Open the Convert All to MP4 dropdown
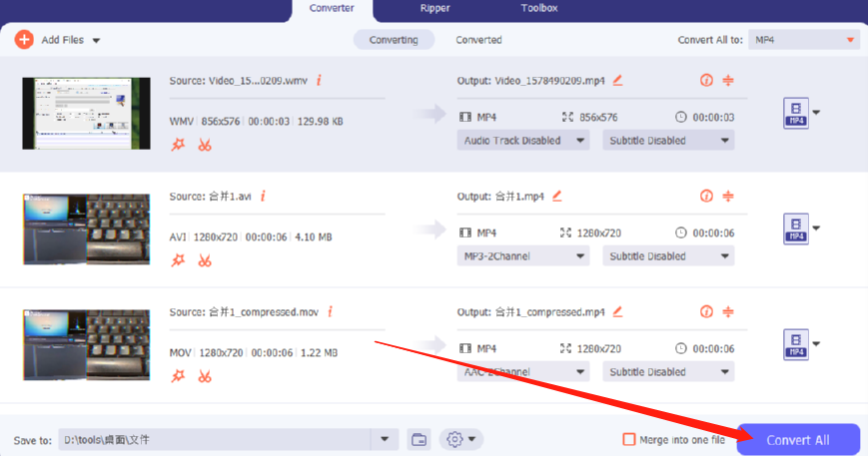This screenshot has height=456, width=868. 804,40
